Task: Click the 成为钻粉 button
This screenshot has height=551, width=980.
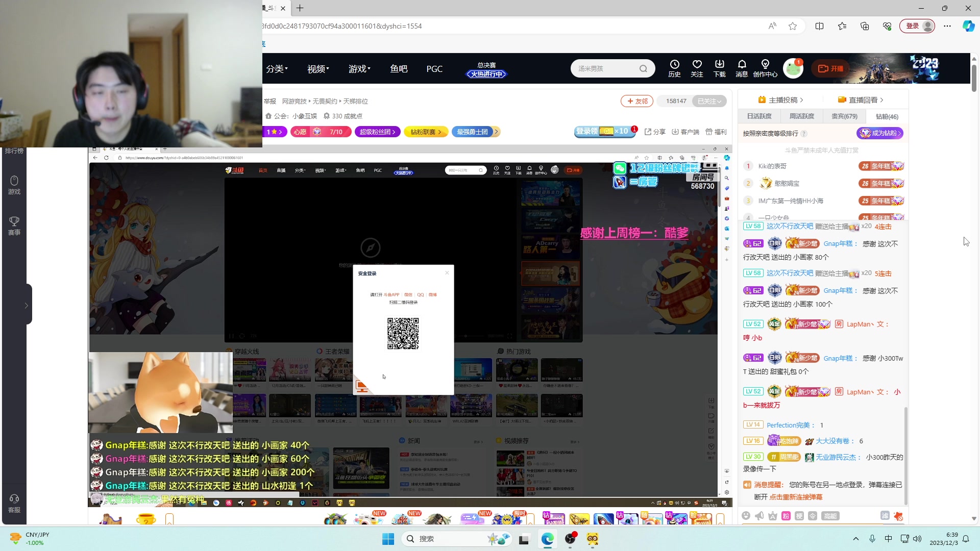Action: coord(879,133)
